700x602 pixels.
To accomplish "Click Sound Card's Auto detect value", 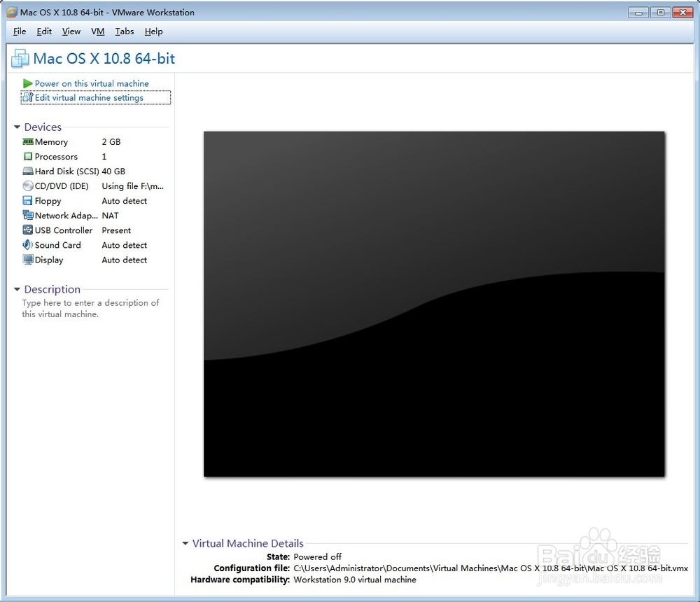I will point(125,245).
